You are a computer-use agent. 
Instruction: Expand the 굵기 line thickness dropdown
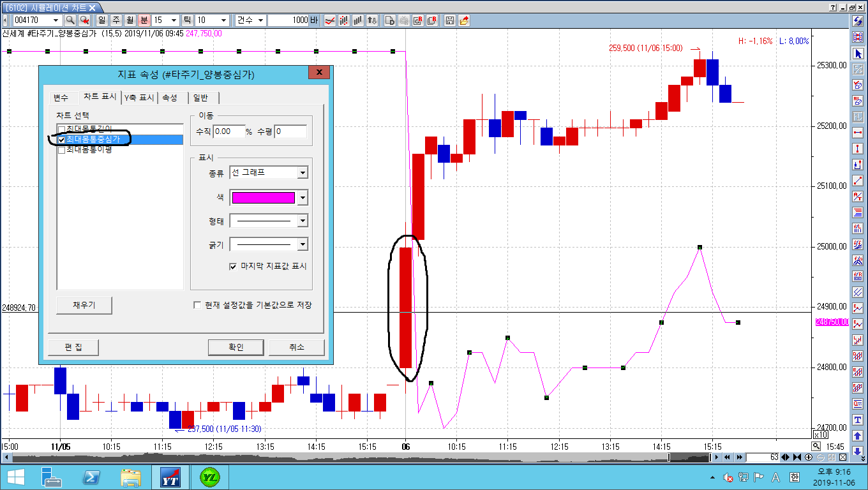click(x=303, y=244)
